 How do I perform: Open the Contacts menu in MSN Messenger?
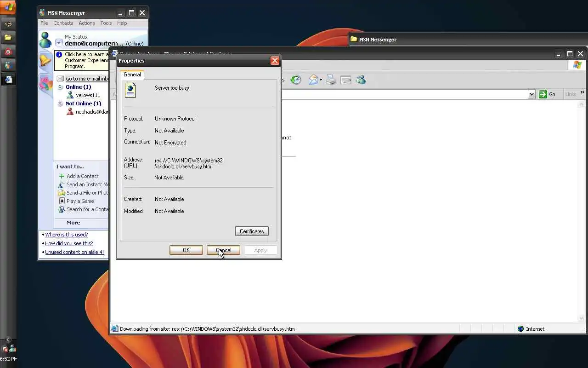[63, 23]
